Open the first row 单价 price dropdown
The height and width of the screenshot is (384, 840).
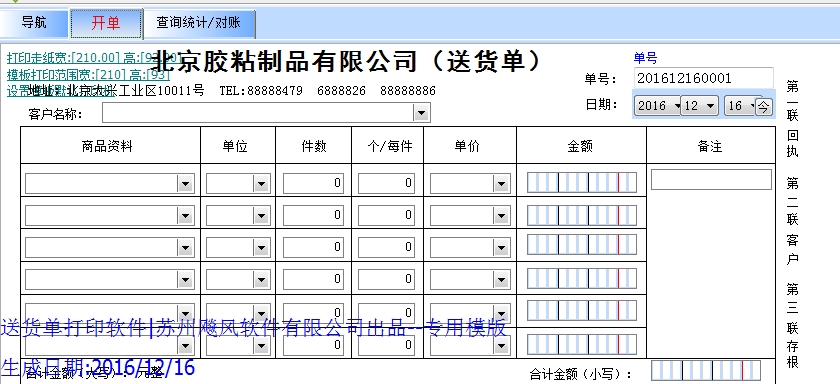point(501,184)
